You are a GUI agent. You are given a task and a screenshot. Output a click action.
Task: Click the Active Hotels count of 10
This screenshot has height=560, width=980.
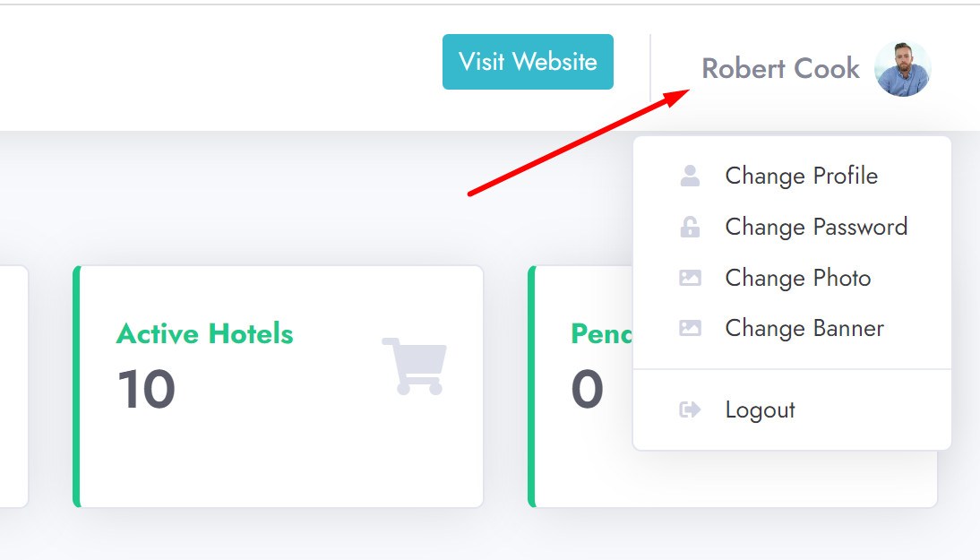pyautogui.click(x=146, y=389)
